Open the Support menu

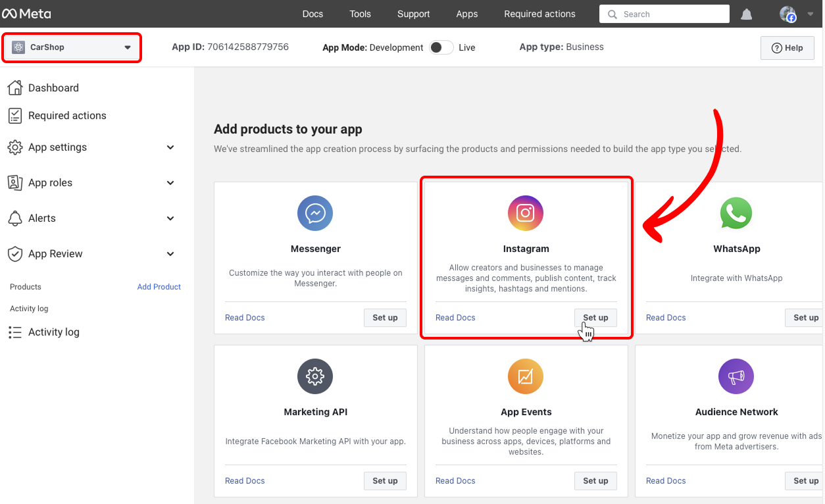click(x=413, y=14)
